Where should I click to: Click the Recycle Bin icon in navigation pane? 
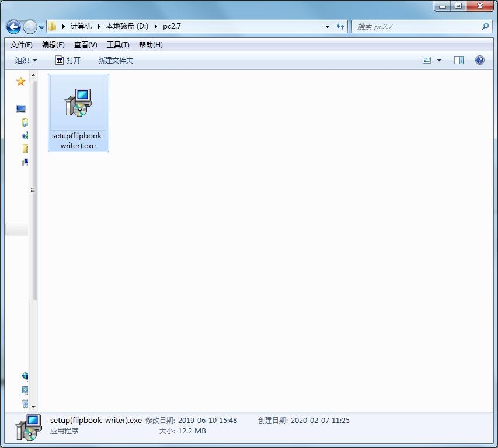click(x=25, y=403)
